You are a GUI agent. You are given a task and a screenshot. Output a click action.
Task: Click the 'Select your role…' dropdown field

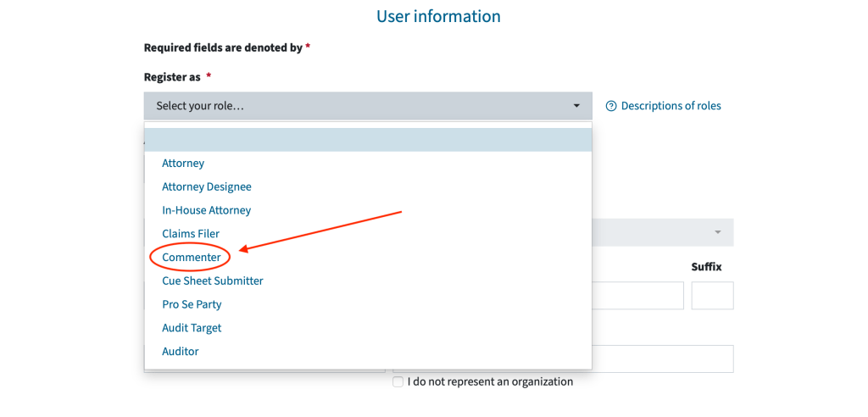pos(356,106)
